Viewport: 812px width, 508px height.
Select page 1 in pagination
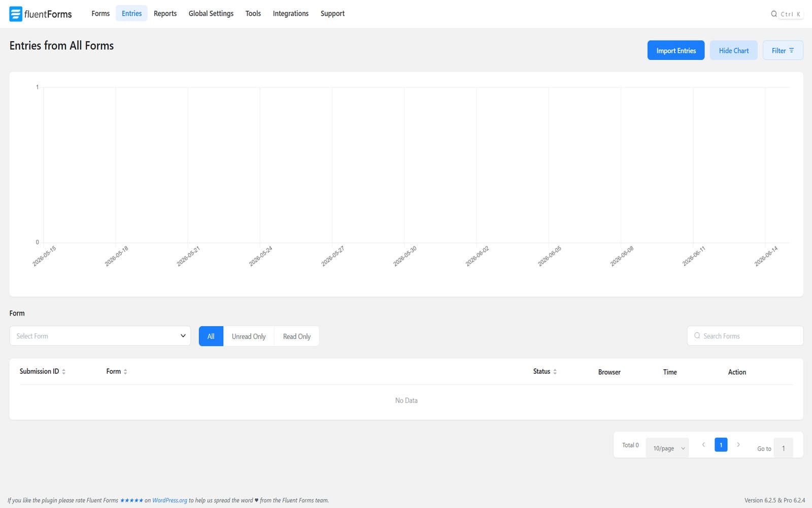point(721,445)
